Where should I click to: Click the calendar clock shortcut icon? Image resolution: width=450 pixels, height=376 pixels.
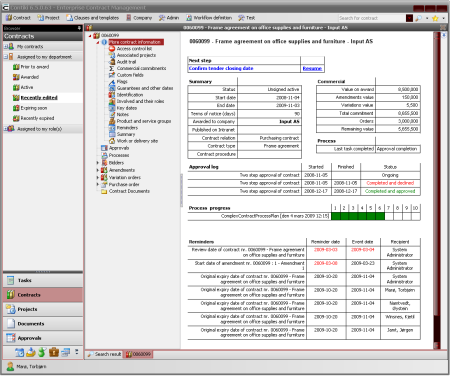[20, 352]
